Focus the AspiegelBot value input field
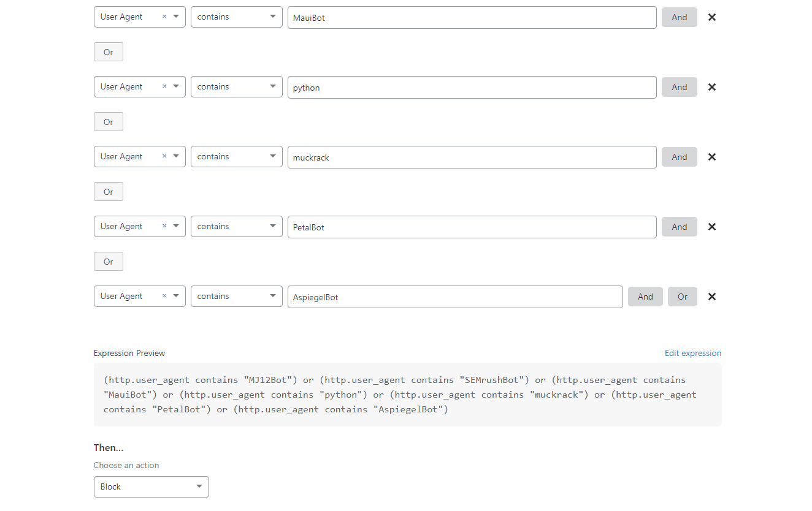This screenshot has width=812, height=511. 455,297
